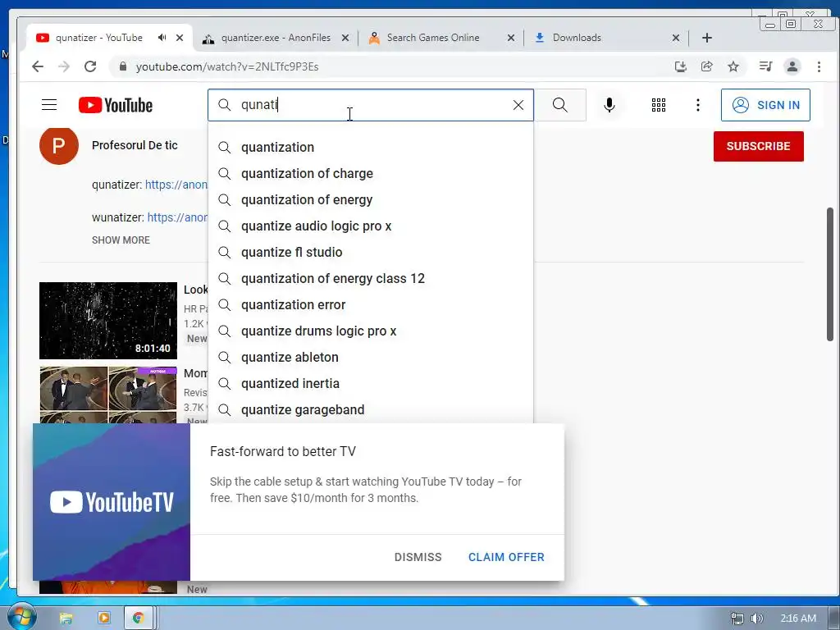The image size is (840, 630).
Task: Start voice search with microphone
Action: tap(609, 105)
